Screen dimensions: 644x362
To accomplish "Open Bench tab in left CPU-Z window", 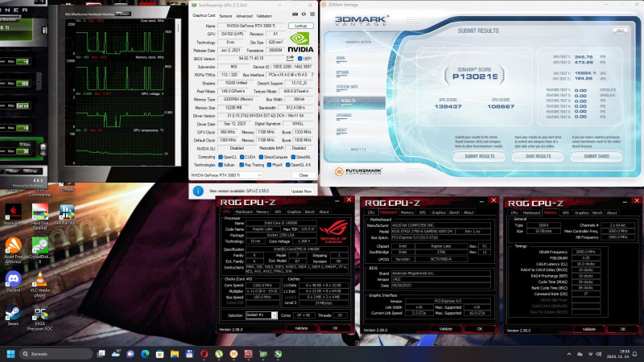I will pos(310,212).
